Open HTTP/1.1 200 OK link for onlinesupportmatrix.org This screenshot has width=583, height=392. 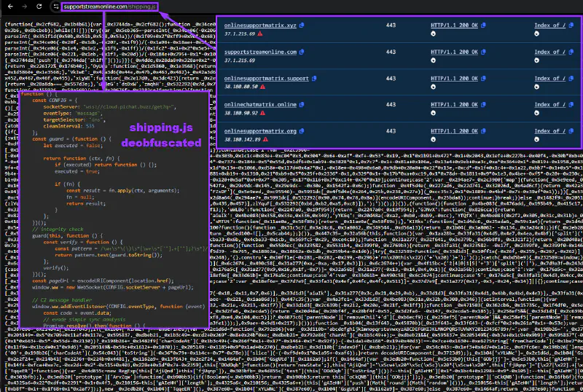tap(454, 131)
